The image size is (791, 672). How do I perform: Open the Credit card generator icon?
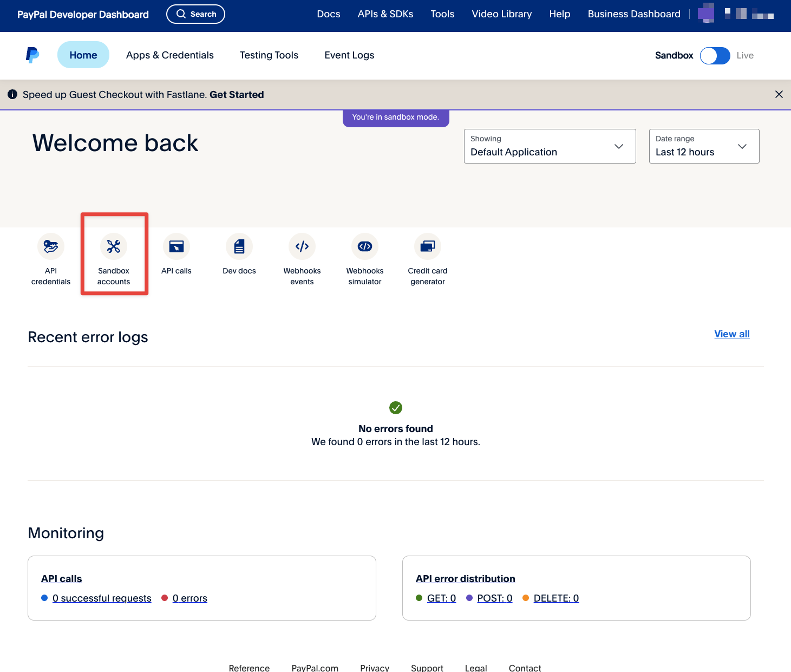point(428,247)
